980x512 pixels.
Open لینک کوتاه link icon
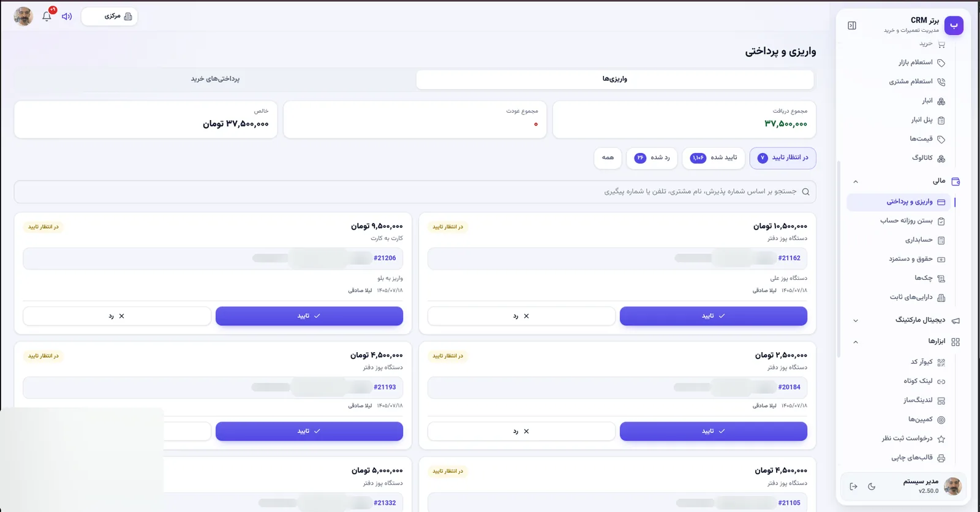click(x=941, y=381)
